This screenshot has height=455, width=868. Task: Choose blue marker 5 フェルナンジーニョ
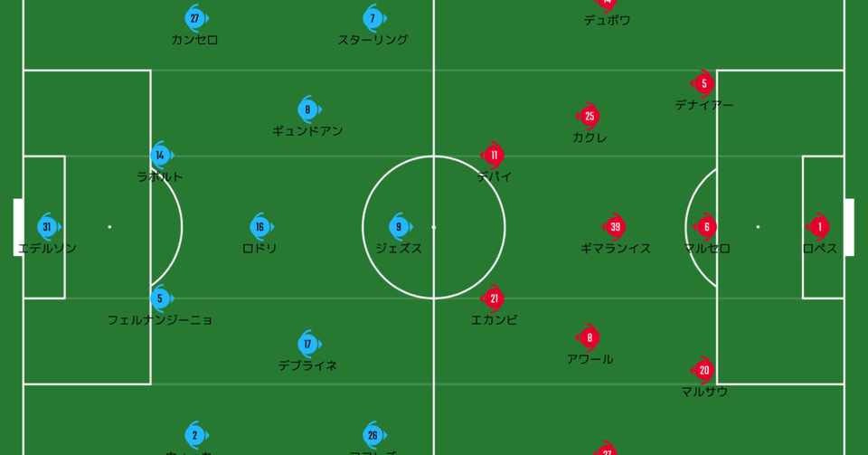tap(161, 299)
